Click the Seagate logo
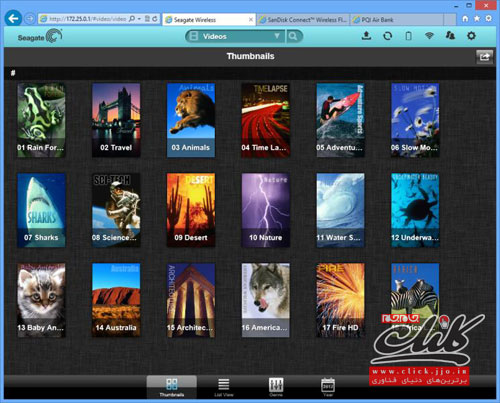Image resolution: width=500 pixels, height=403 pixels. pos(40,36)
